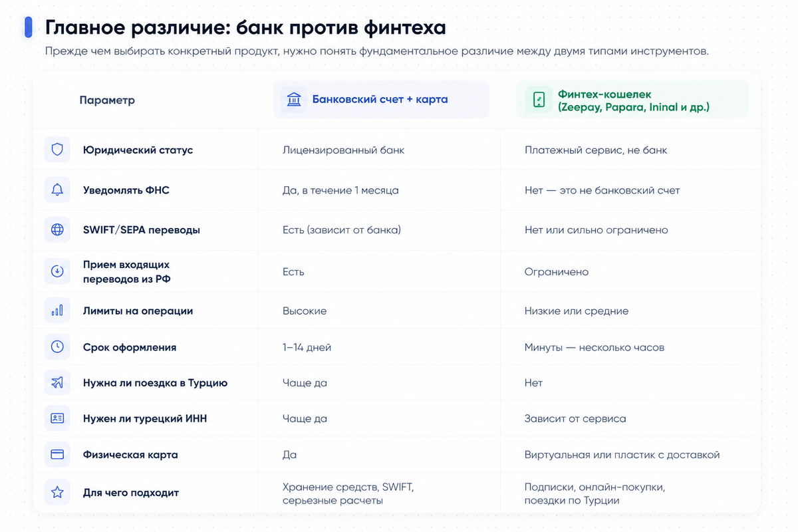Click the cell Минуты — несколько часов

point(595,347)
